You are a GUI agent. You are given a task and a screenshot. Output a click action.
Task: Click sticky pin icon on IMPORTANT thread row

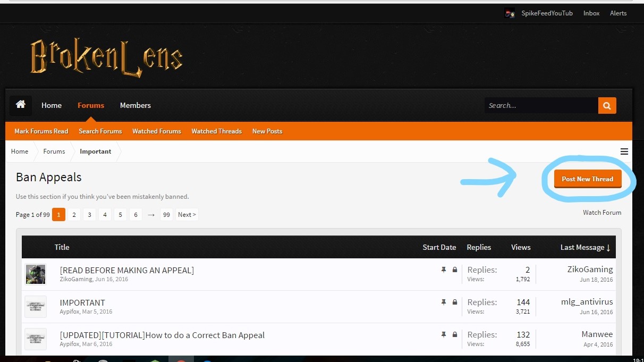tap(444, 302)
